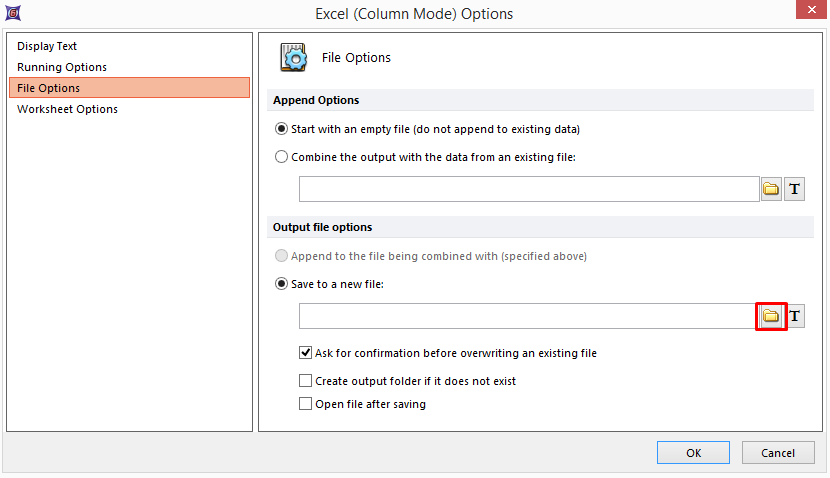Image resolution: width=830 pixels, height=478 pixels.
Task: Click the File Options gear icon in header
Action: (x=294, y=58)
